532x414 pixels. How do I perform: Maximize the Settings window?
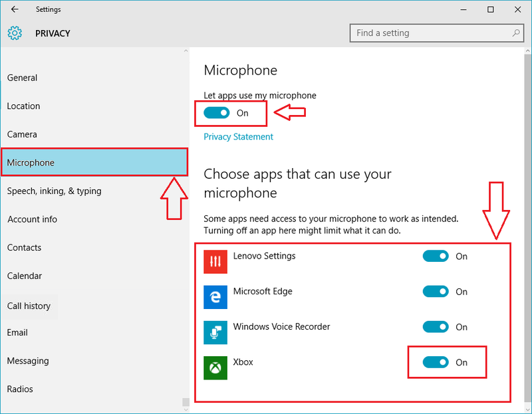click(491, 9)
